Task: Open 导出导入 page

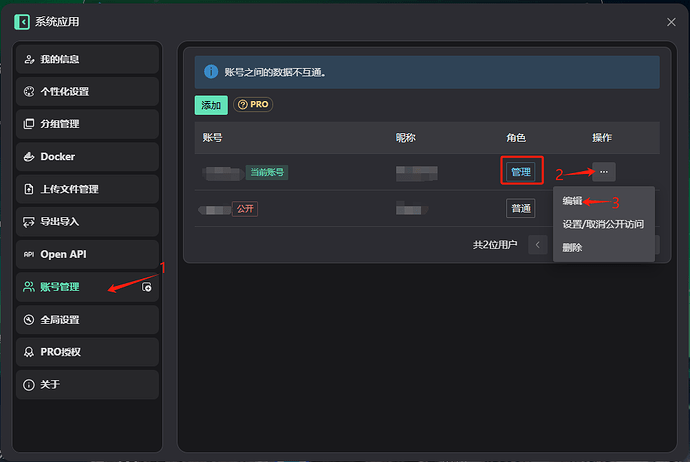Action: 87,222
